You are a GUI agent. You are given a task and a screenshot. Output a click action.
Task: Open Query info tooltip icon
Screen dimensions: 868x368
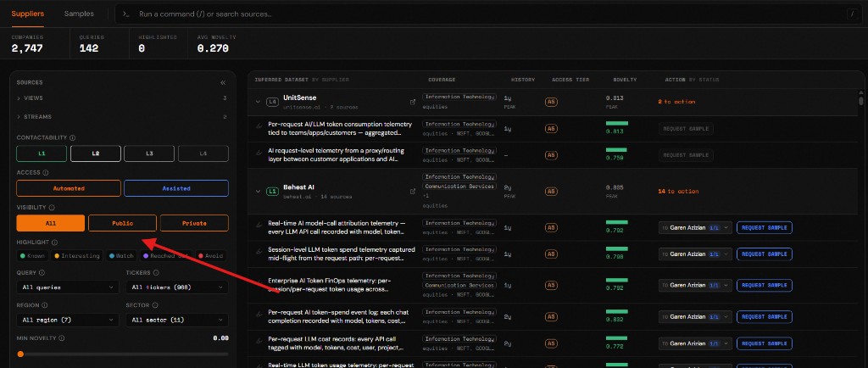click(42, 273)
